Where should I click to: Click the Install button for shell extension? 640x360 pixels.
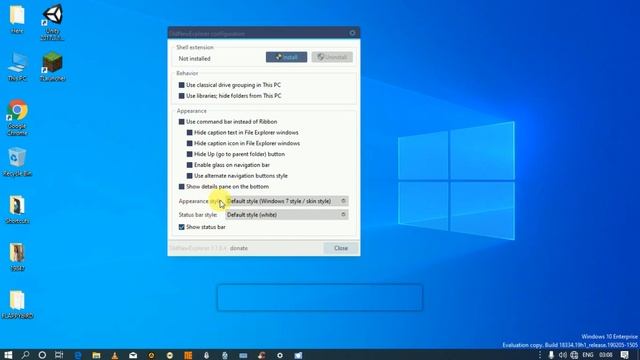(286, 57)
